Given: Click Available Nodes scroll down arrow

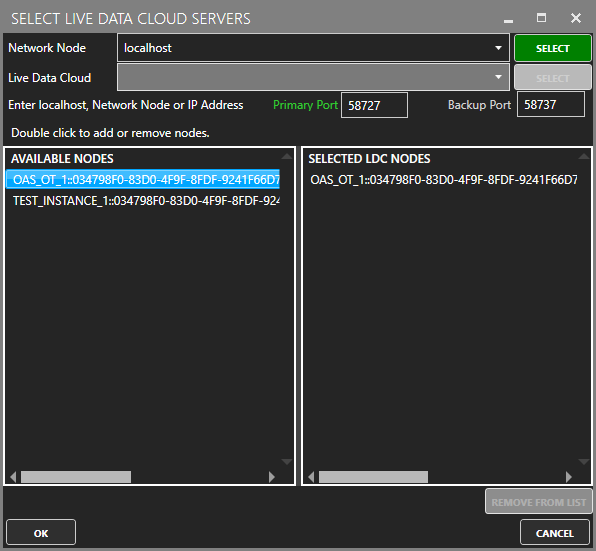Looking at the screenshot, I should 287,462.
